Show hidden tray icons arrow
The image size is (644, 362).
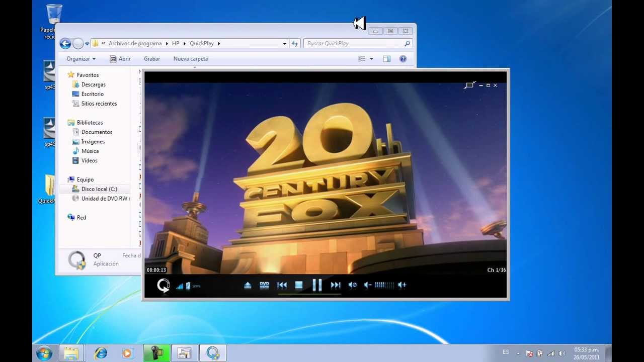[x=518, y=353]
